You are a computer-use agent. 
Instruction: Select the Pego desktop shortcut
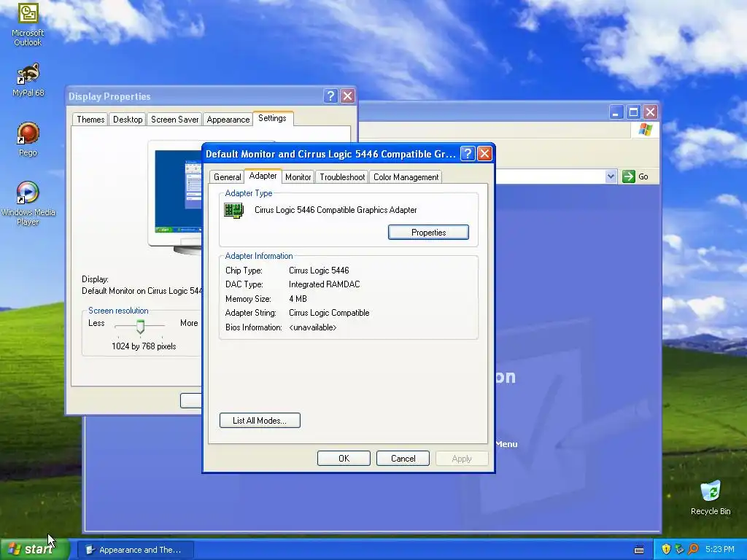click(x=28, y=139)
